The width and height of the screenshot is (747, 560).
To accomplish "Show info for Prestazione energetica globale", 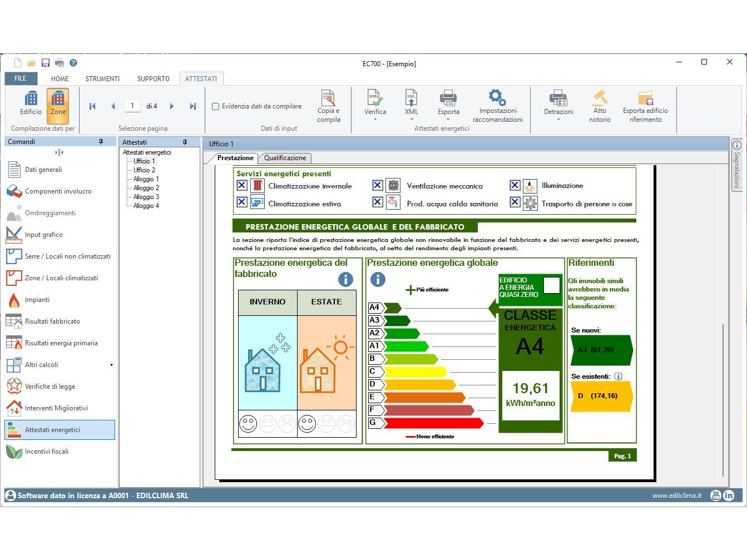I will click(x=378, y=279).
